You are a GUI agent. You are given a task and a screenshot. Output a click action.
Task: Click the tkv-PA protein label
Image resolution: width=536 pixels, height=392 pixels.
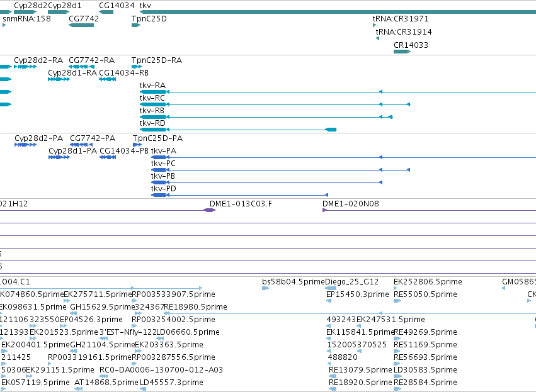pos(164,151)
